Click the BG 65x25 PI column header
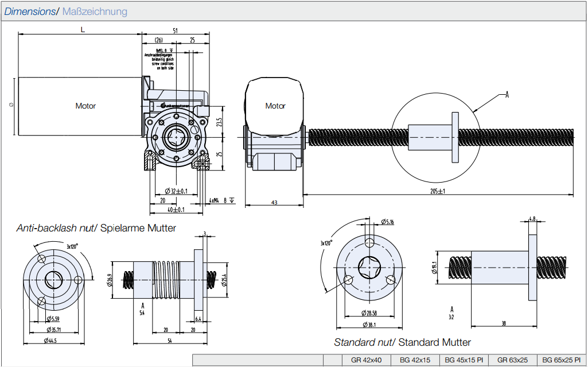 [562, 360]
